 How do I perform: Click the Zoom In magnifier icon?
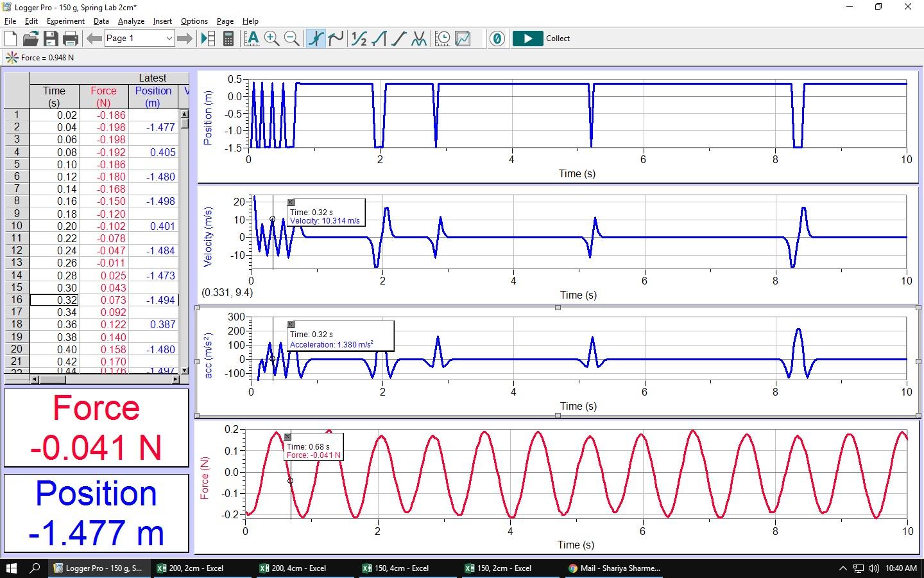[x=271, y=39]
